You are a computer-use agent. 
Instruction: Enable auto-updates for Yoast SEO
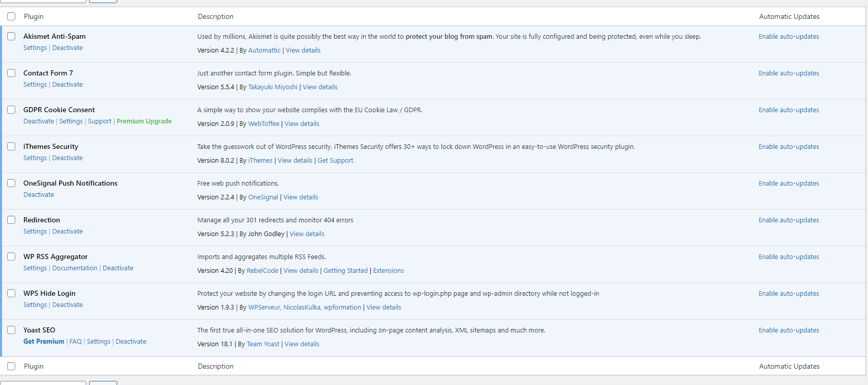tap(789, 330)
